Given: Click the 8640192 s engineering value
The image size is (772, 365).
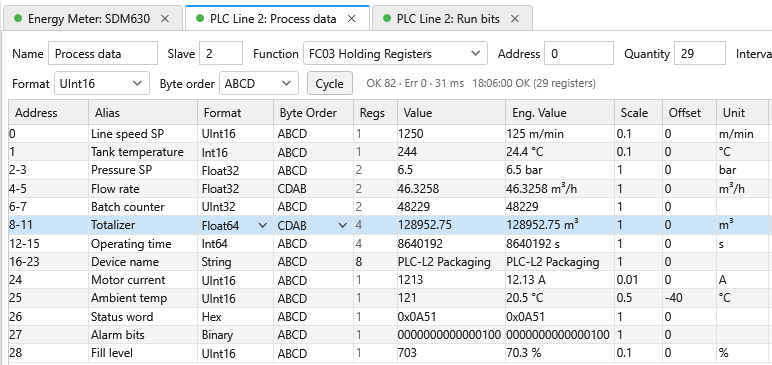Looking at the screenshot, I should [x=560, y=244].
